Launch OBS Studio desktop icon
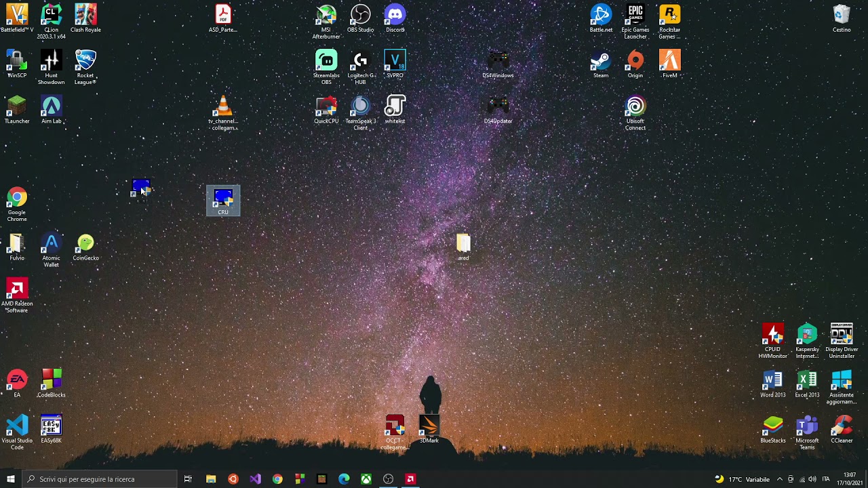Image resolution: width=868 pixels, height=488 pixels. pos(361,18)
